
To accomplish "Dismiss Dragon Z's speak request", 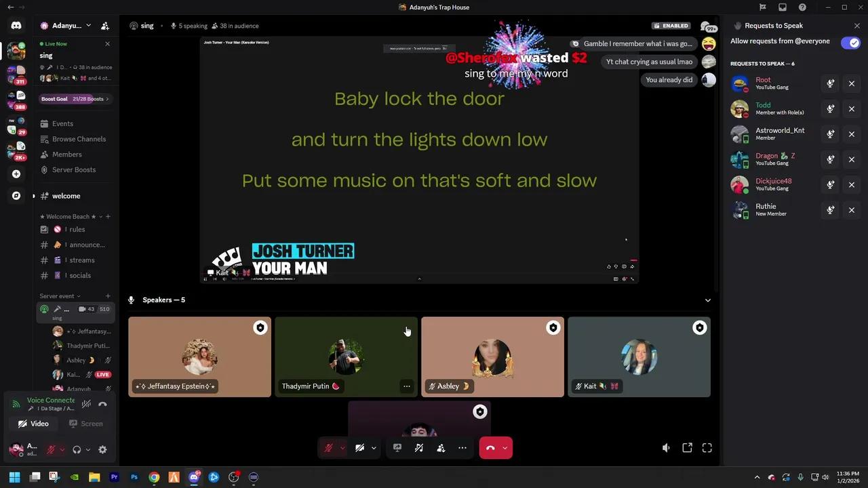I will click(852, 159).
